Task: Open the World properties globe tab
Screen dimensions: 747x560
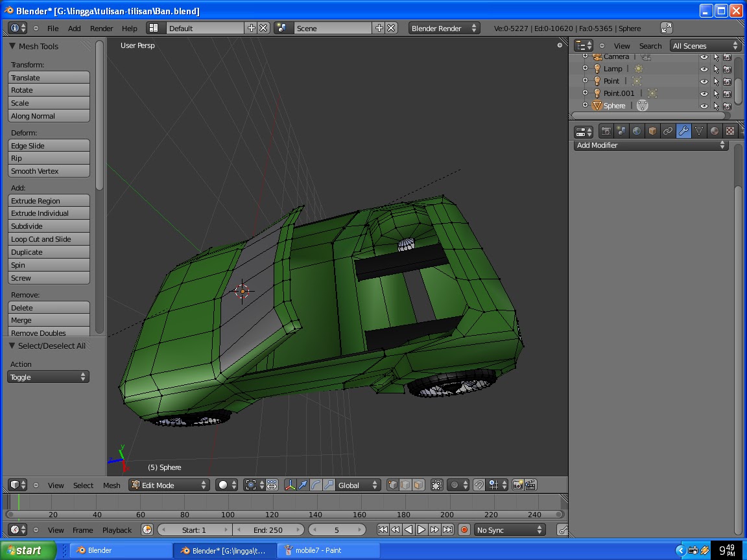Action: [x=637, y=131]
